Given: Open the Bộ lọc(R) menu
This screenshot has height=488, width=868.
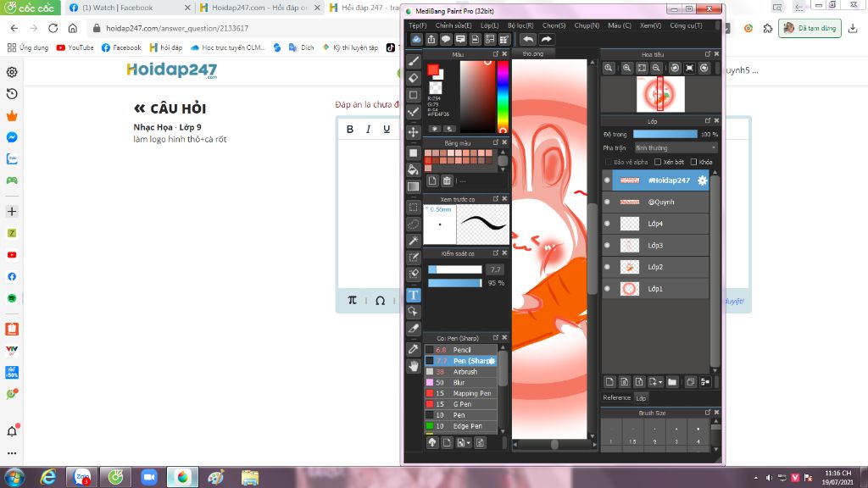Looking at the screenshot, I should pos(520,25).
